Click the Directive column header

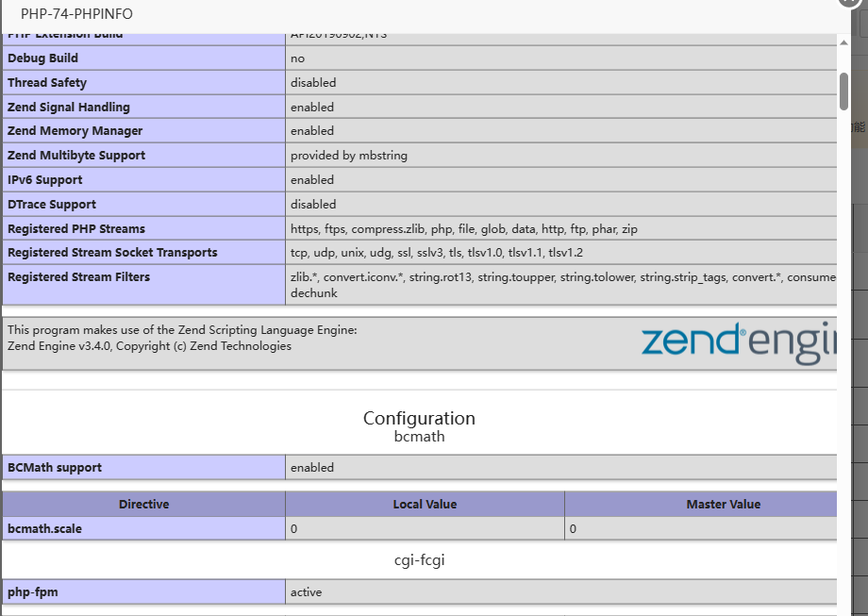point(143,505)
